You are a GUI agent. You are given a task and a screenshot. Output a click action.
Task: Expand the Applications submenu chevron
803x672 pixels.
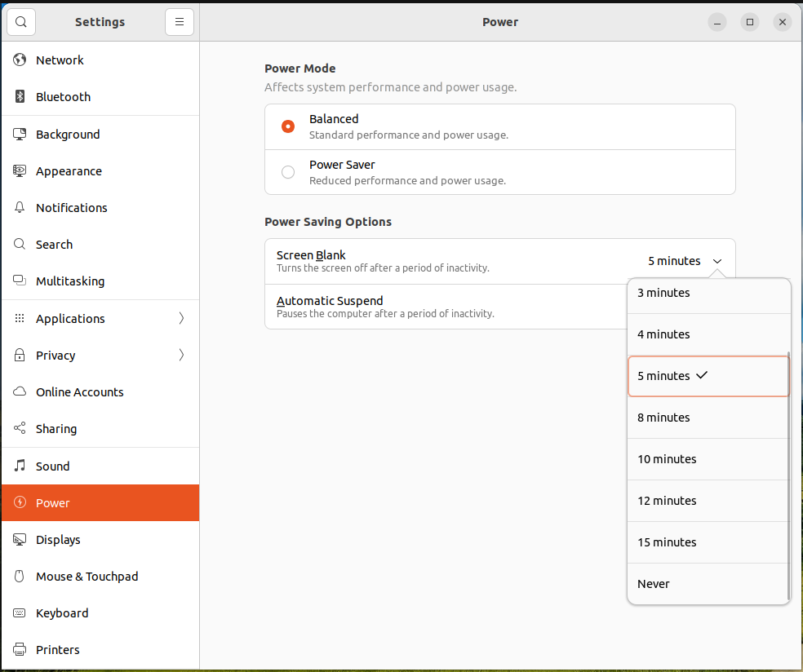181,318
